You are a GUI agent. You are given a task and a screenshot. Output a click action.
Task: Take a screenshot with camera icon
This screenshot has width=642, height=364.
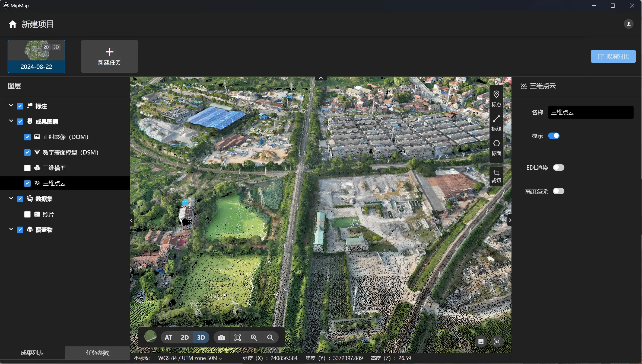(x=221, y=337)
